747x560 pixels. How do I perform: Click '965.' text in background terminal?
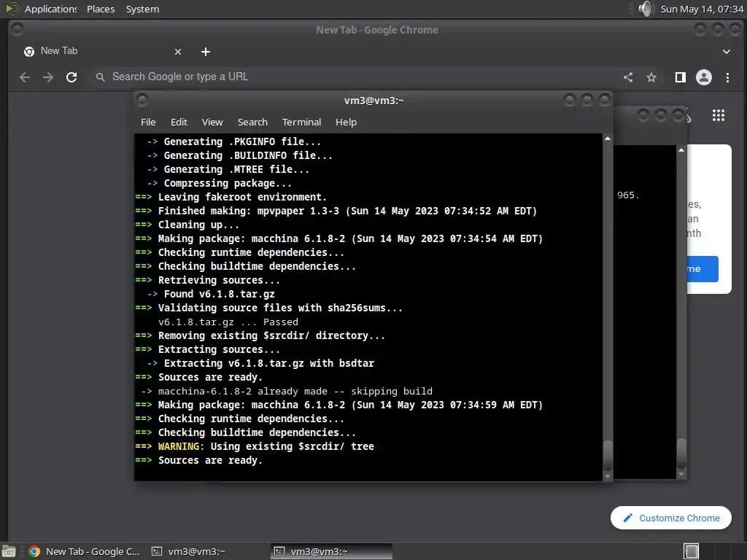tap(628, 195)
